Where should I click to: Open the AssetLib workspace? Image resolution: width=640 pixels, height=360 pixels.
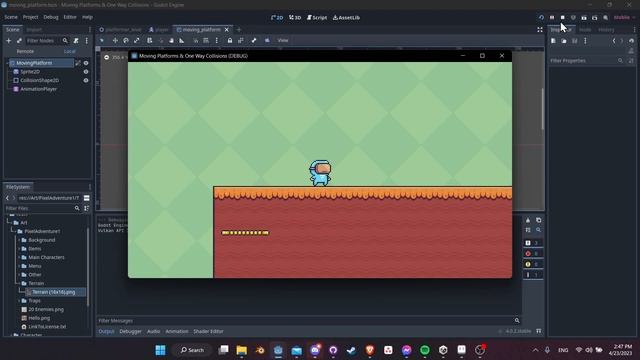[x=346, y=18]
